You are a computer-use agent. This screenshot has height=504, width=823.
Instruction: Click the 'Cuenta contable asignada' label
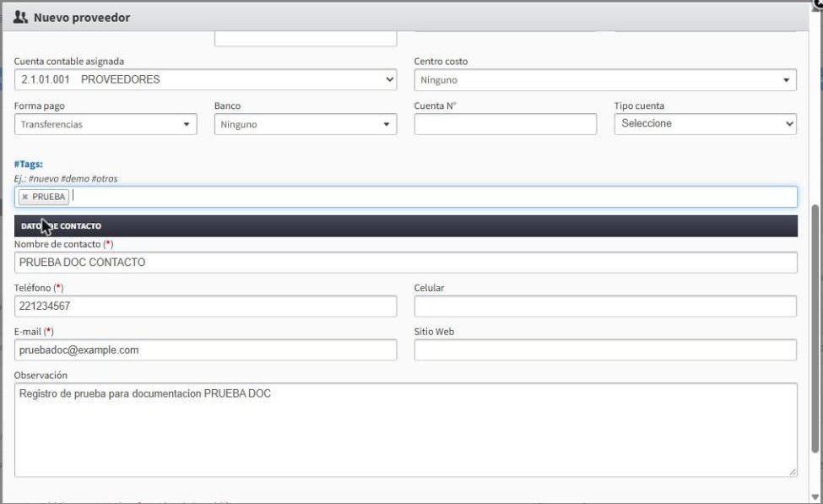pos(69,62)
